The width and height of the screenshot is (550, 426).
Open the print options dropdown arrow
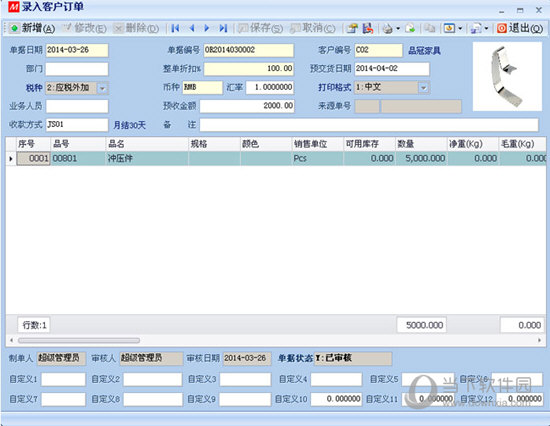[398, 28]
